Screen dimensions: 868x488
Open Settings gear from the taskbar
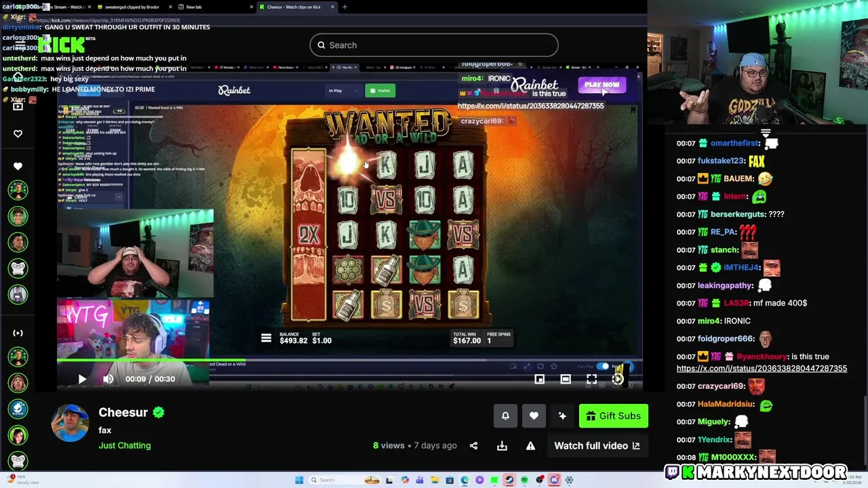pos(569,480)
